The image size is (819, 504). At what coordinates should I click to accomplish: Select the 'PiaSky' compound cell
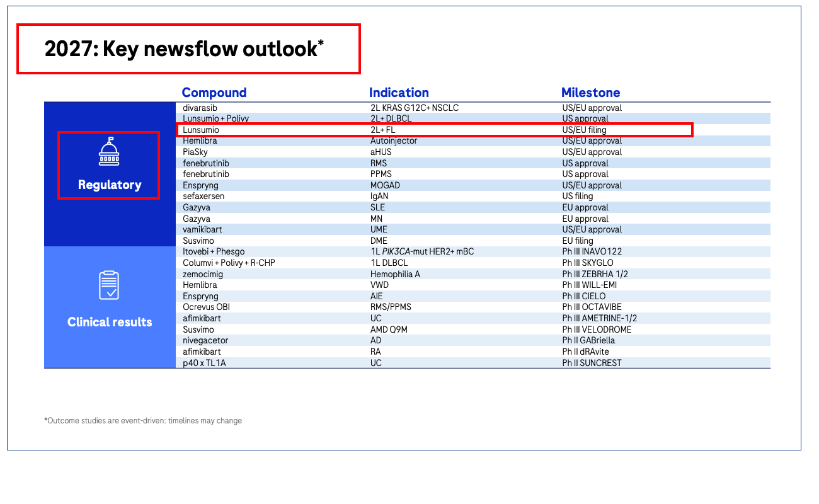pyautogui.click(x=195, y=152)
